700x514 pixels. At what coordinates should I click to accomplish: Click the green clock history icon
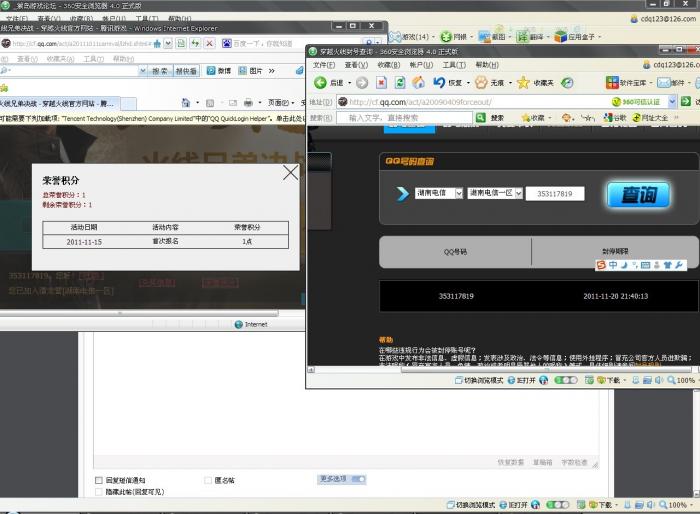pos(567,83)
